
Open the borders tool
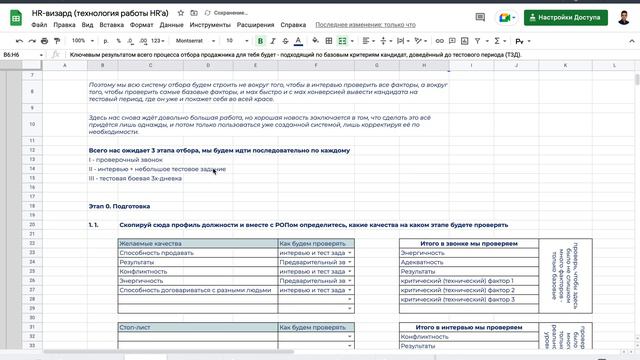(329, 41)
